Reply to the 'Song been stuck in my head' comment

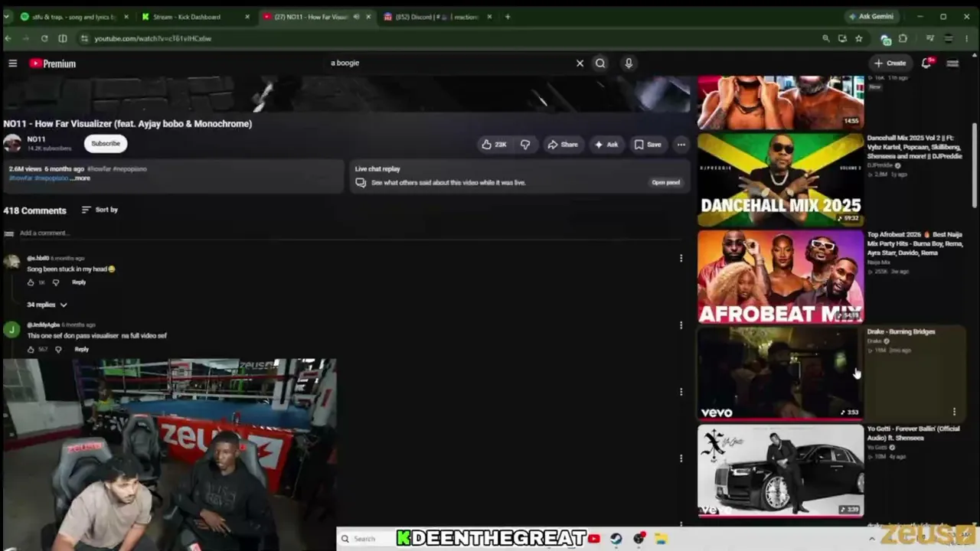tap(79, 282)
